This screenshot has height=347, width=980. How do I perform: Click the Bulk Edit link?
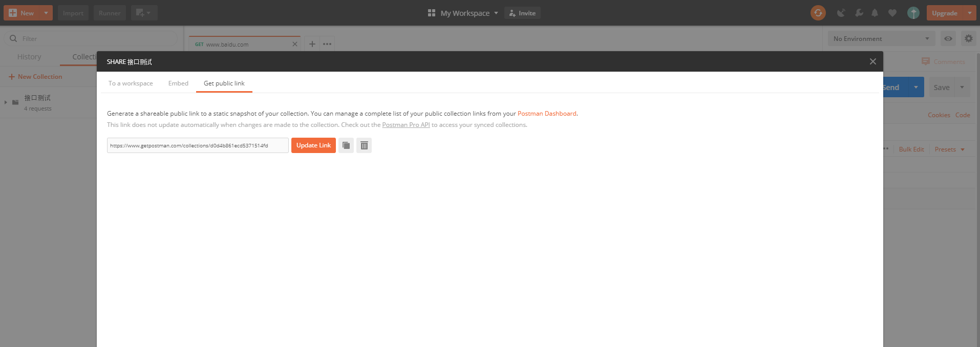click(911, 149)
